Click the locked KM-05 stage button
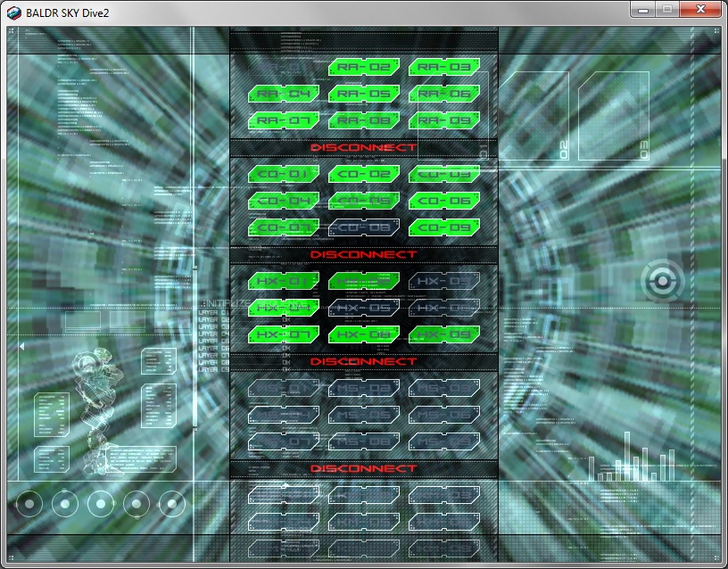728x569 pixels. pyautogui.click(x=364, y=522)
